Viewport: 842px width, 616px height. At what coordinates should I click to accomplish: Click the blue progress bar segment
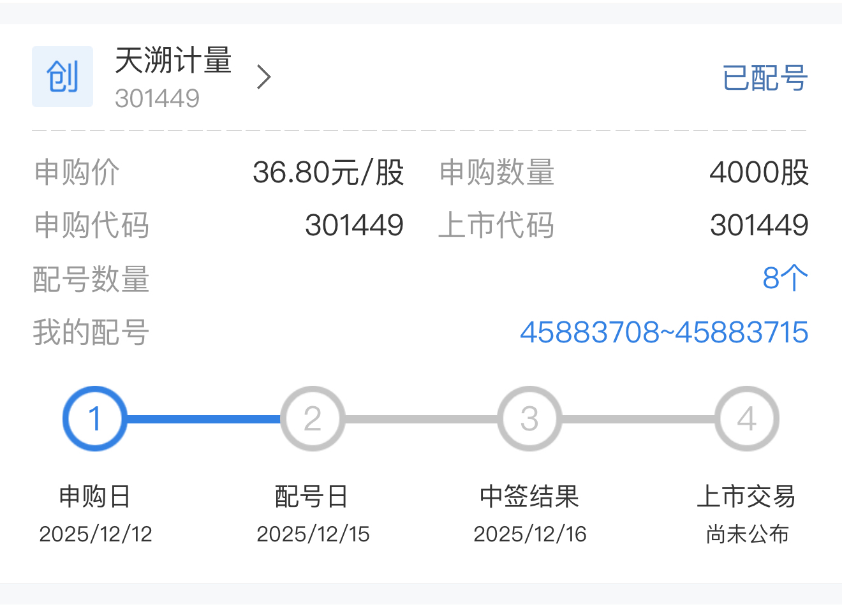(203, 419)
